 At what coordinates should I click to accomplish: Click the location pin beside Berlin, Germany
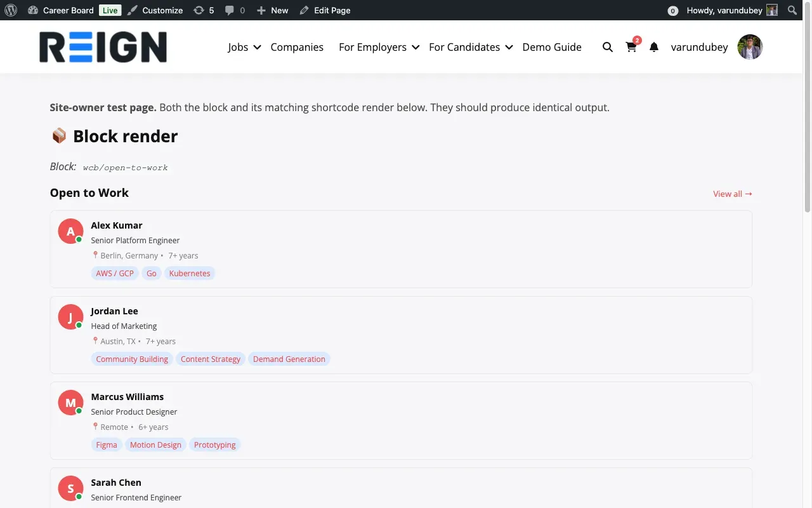(x=95, y=255)
